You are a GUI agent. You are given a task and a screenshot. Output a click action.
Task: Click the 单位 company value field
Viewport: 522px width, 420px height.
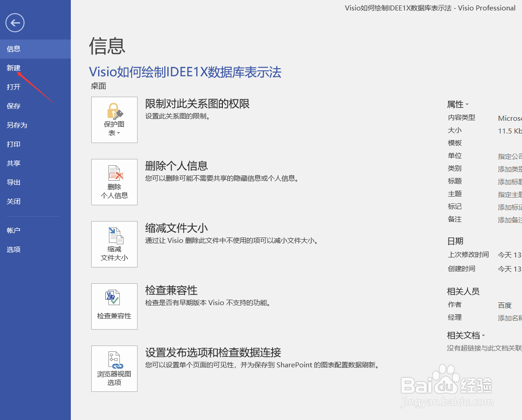coord(510,157)
